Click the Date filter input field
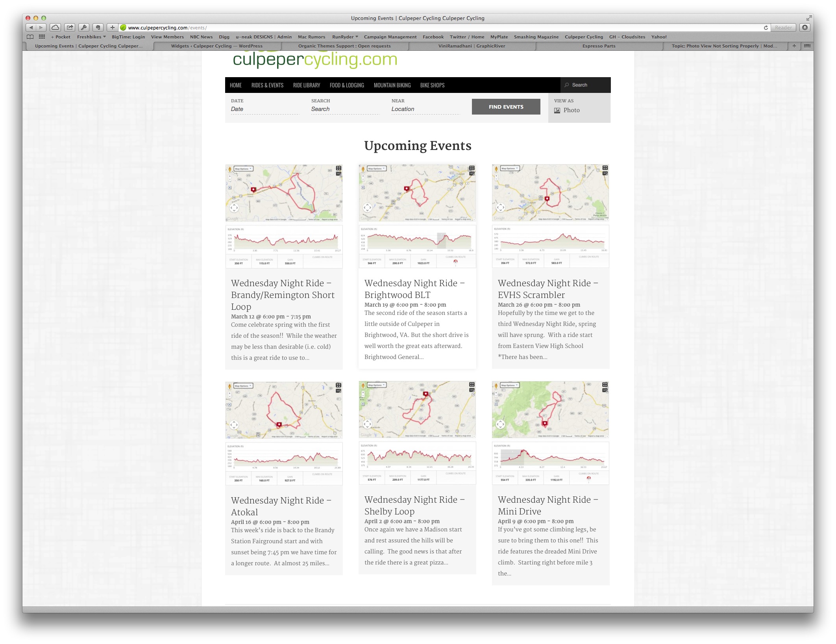Screen dimensions: 836x644 pos(264,109)
